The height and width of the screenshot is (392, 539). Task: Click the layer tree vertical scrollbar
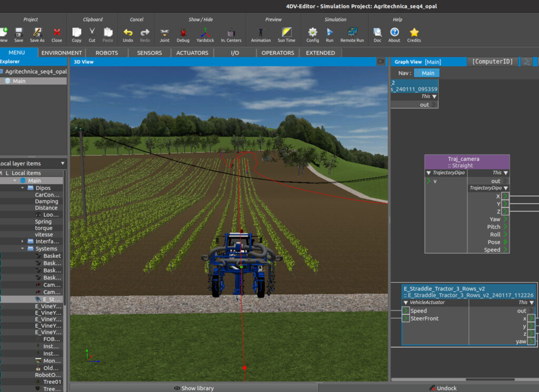point(65,237)
